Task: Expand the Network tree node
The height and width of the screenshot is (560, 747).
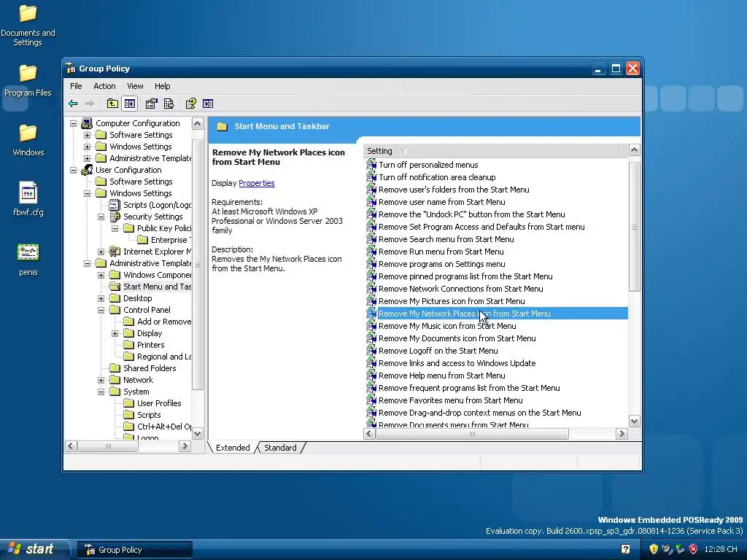Action: point(101,380)
